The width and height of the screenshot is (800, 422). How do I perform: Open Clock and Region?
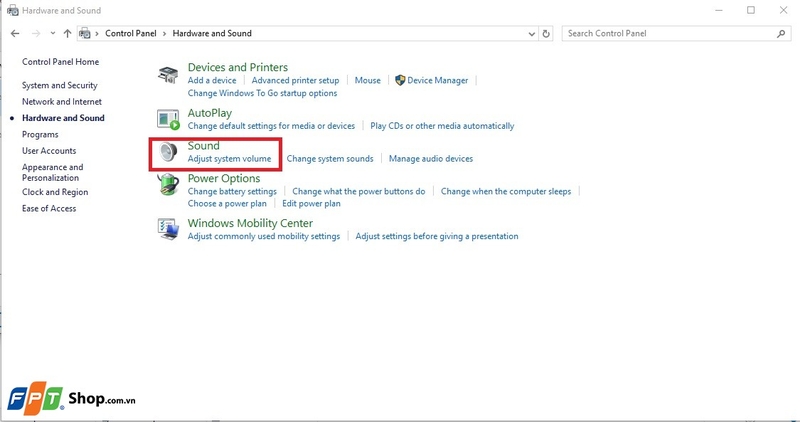pyautogui.click(x=55, y=192)
